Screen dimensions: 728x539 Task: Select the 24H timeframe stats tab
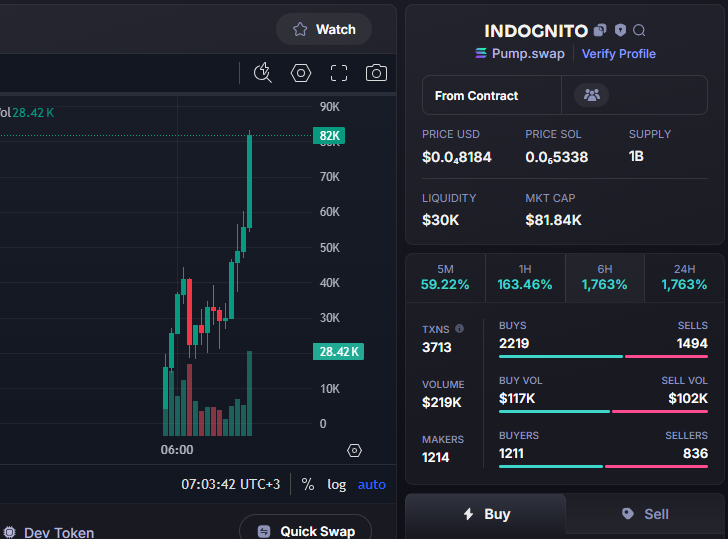[684, 278]
